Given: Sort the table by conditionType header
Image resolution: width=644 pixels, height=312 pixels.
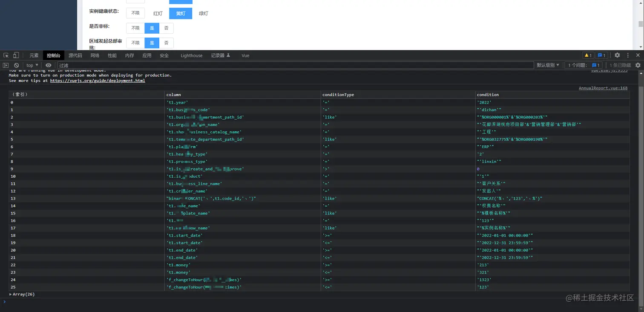Looking at the screenshot, I should [398, 95].
